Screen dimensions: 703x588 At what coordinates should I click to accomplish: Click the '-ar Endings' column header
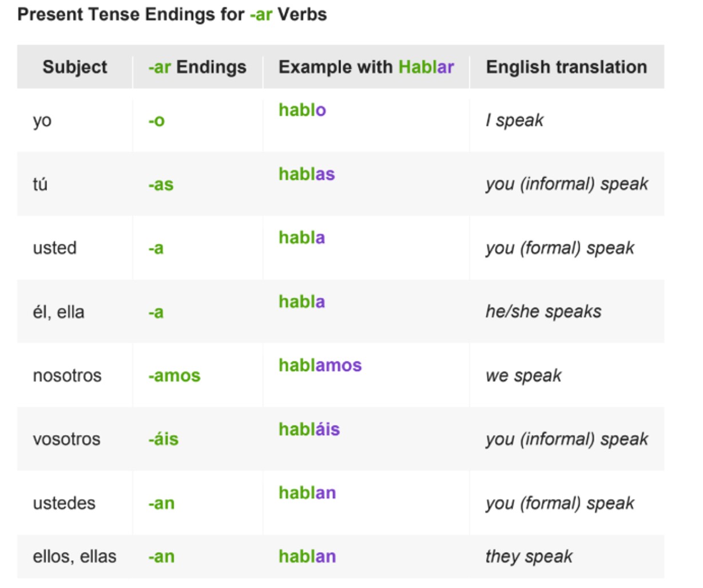(x=197, y=67)
